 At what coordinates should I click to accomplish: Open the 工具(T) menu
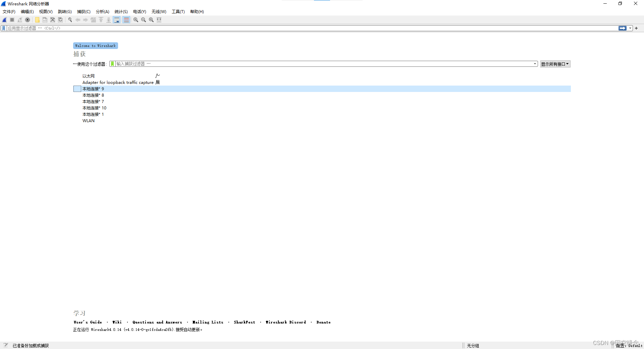click(178, 12)
